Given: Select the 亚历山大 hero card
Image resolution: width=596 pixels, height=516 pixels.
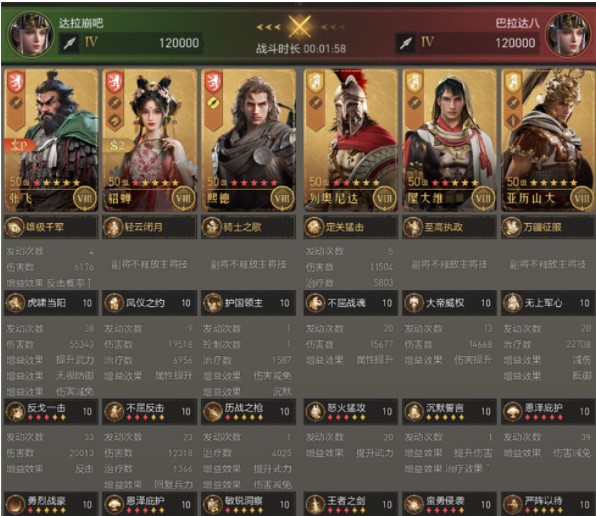Looking at the screenshot, I should pyautogui.click(x=548, y=140).
